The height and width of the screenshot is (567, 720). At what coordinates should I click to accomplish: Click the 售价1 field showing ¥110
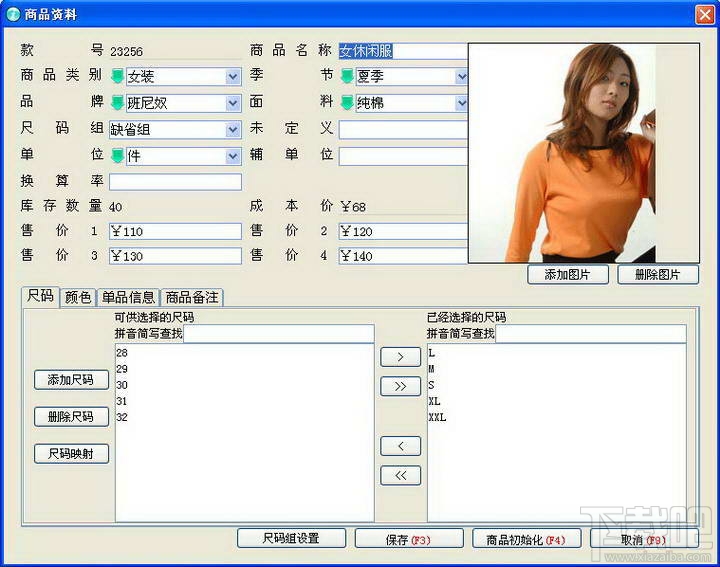pos(175,231)
